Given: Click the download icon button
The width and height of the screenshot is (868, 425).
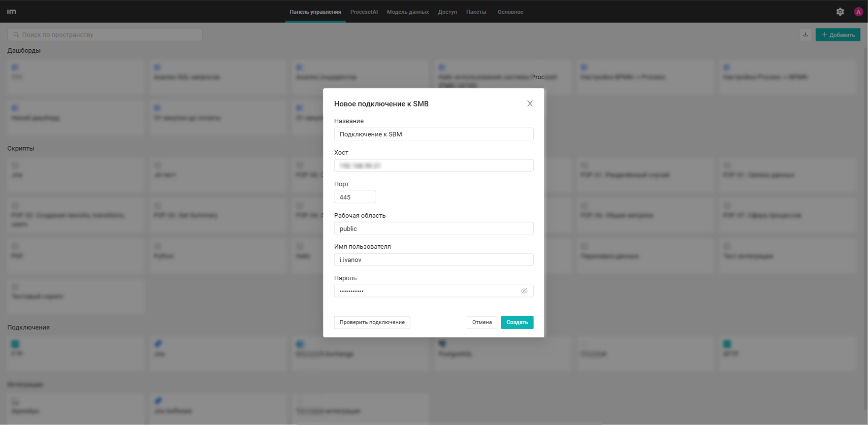Looking at the screenshot, I should pyautogui.click(x=805, y=34).
